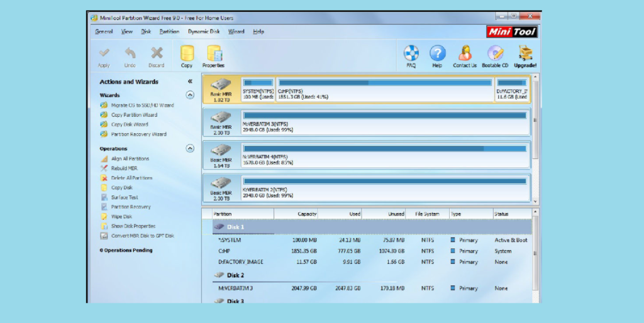Screen dimensions: 644x323
Task: Click the Bootable CD icon
Action: [496, 53]
